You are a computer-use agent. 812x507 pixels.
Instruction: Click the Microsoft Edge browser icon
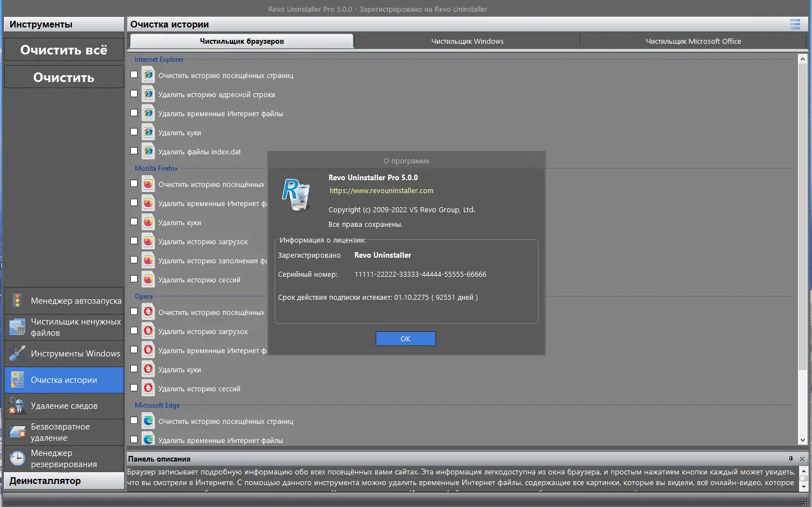point(148,420)
